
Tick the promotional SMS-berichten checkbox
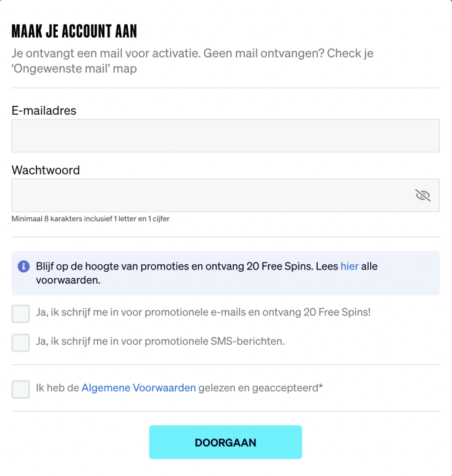tap(21, 342)
